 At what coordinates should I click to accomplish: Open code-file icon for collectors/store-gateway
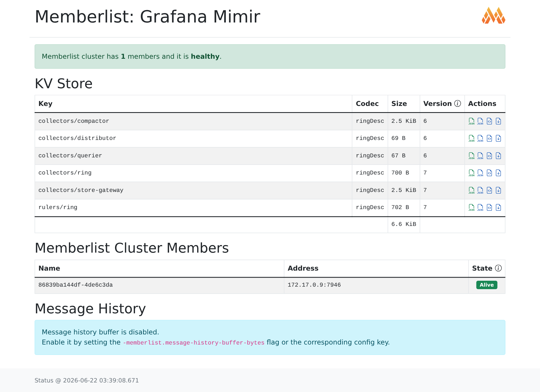pyautogui.click(x=489, y=190)
